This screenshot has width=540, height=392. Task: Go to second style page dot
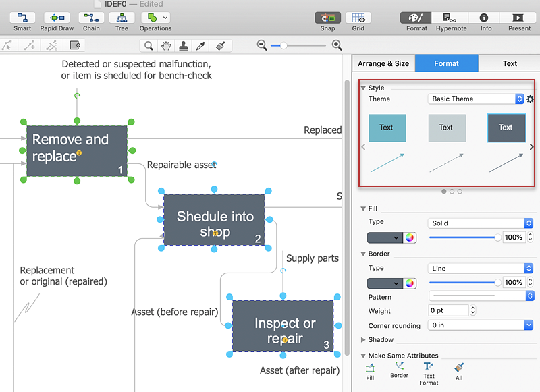(452, 192)
